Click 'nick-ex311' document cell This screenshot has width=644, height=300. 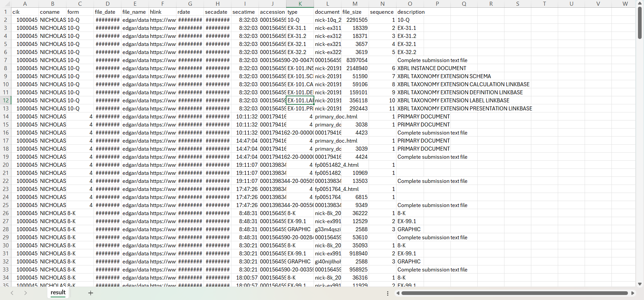[327, 28]
